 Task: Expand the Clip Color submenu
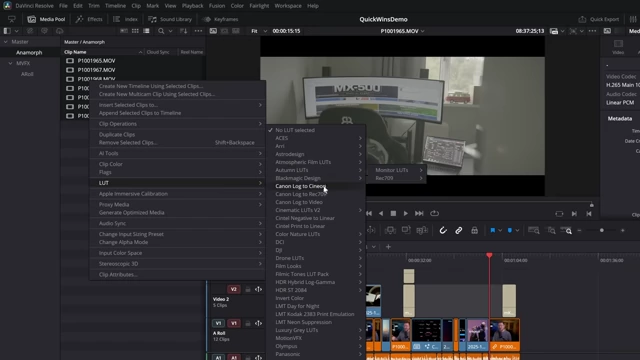pyautogui.click(x=178, y=164)
